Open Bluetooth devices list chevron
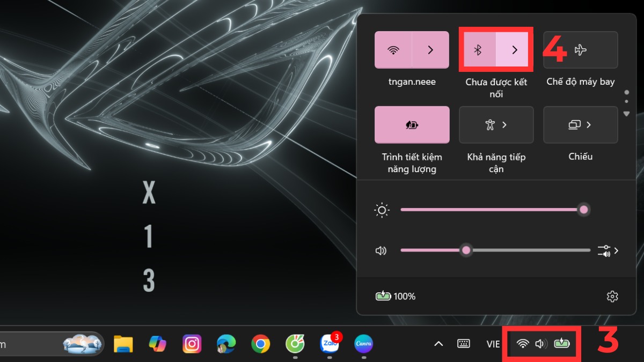Image resolution: width=644 pixels, height=362 pixels. [514, 50]
